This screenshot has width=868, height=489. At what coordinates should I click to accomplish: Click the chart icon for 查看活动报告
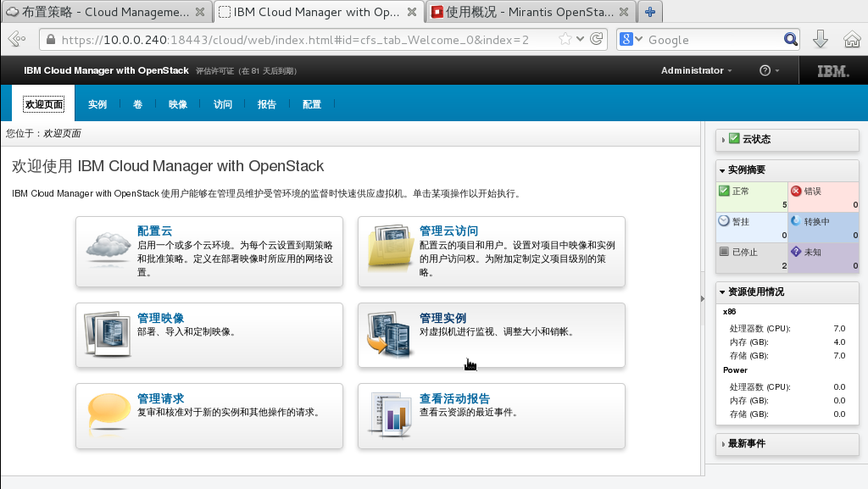(x=391, y=414)
